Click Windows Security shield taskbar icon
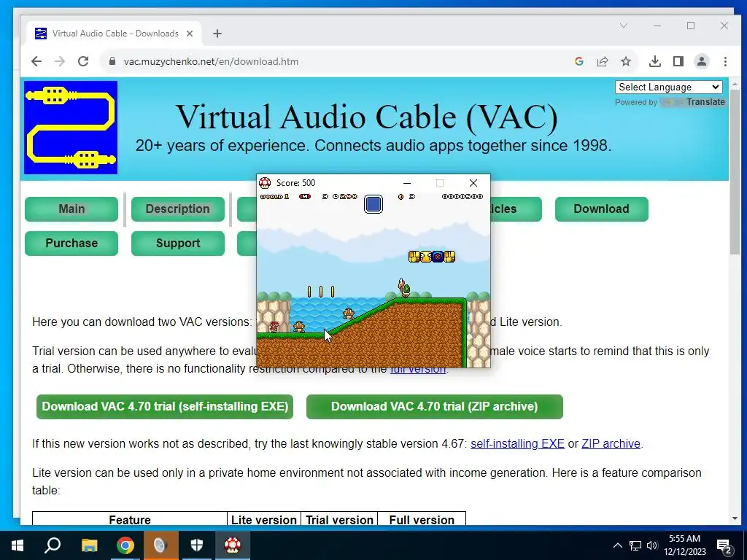The height and width of the screenshot is (560, 747). (197, 545)
